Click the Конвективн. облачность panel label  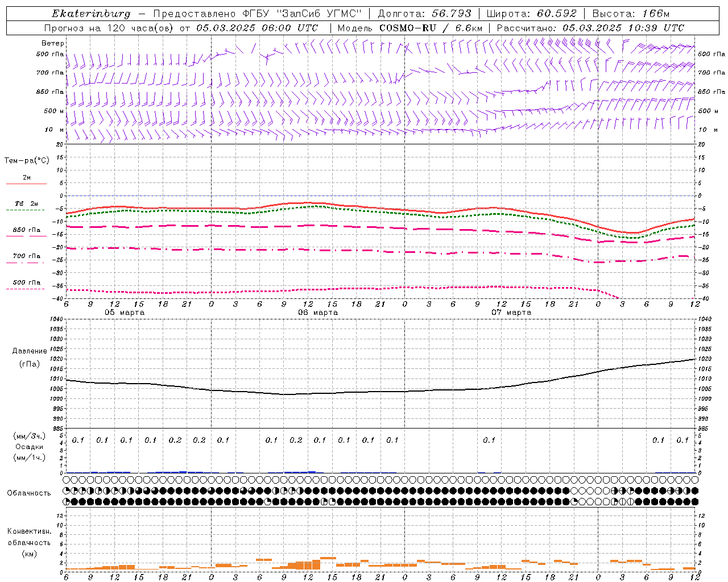point(29,537)
